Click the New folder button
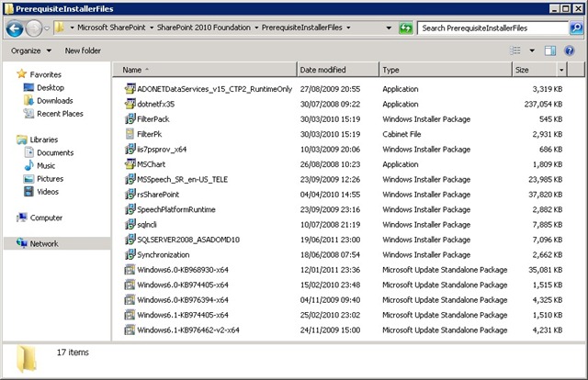588x380 pixels. click(83, 50)
